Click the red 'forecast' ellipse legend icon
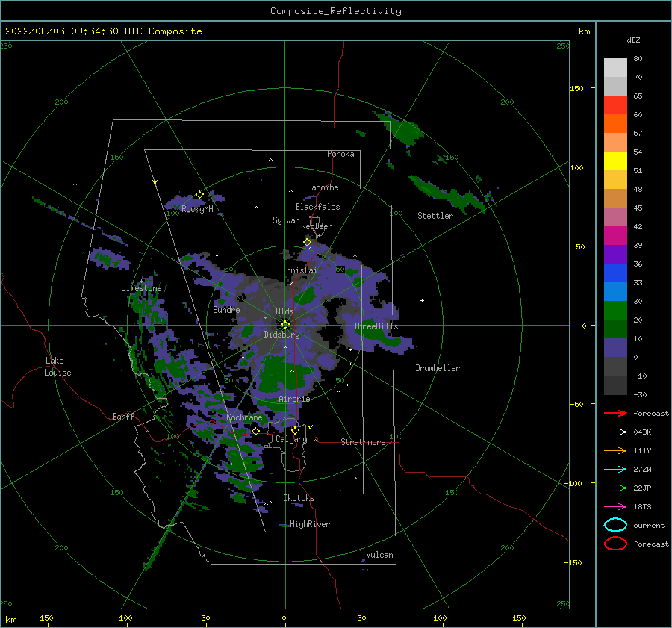Screen dimensions: 672x628 (x=615, y=544)
